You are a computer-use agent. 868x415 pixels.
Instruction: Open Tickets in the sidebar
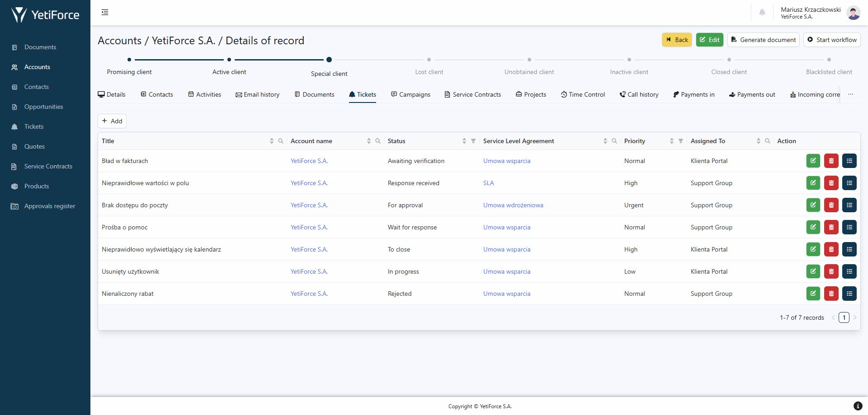34,126
